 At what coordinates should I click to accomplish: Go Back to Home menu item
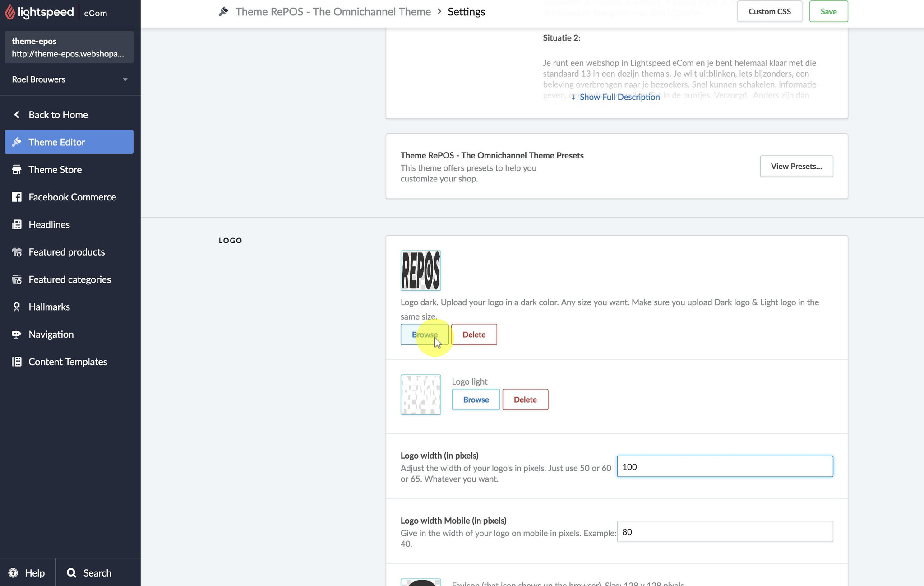[x=58, y=115]
